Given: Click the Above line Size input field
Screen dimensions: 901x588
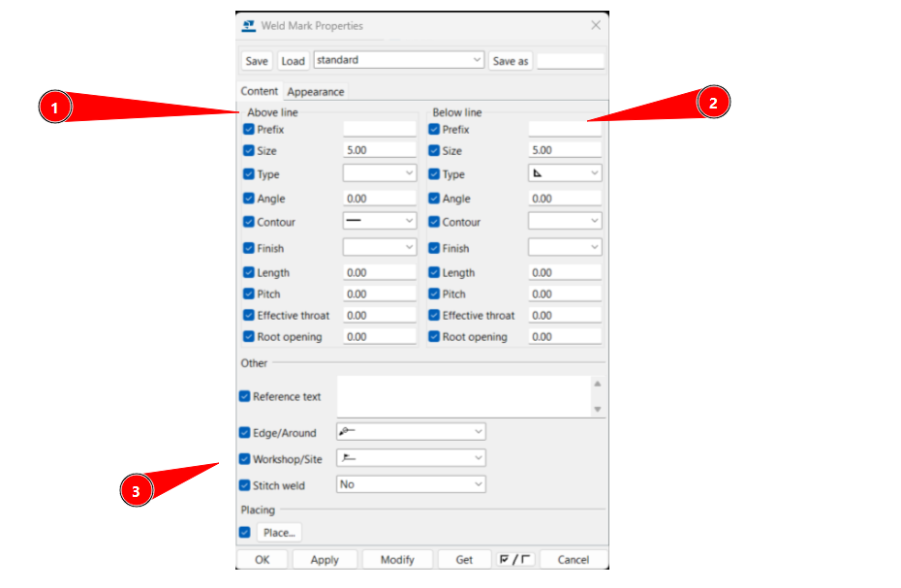Looking at the screenshot, I should point(379,150).
